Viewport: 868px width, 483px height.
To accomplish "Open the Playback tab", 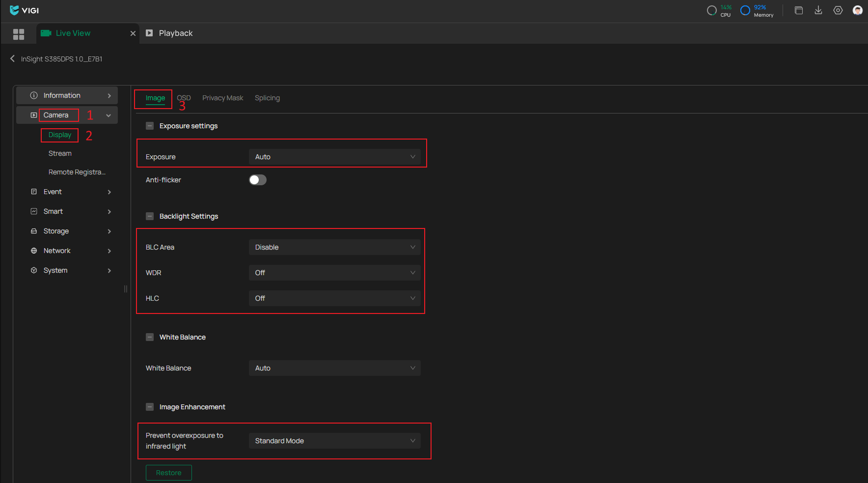I will click(170, 33).
